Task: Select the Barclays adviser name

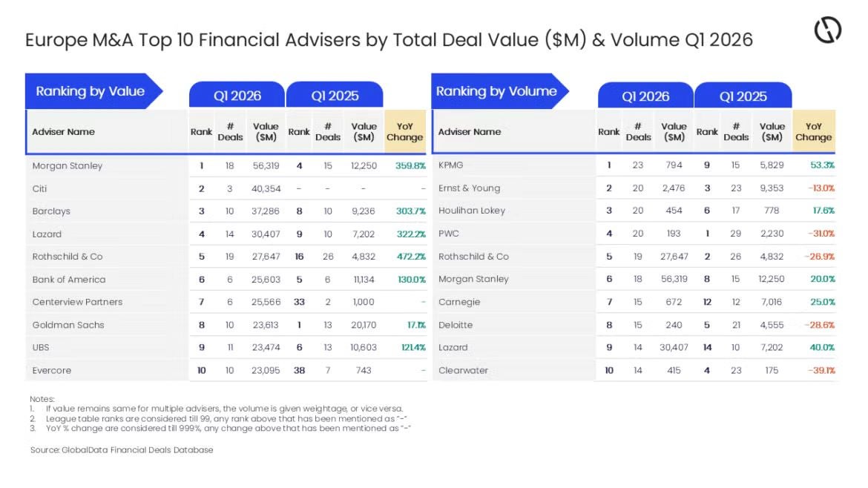Action: click(x=51, y=211)
